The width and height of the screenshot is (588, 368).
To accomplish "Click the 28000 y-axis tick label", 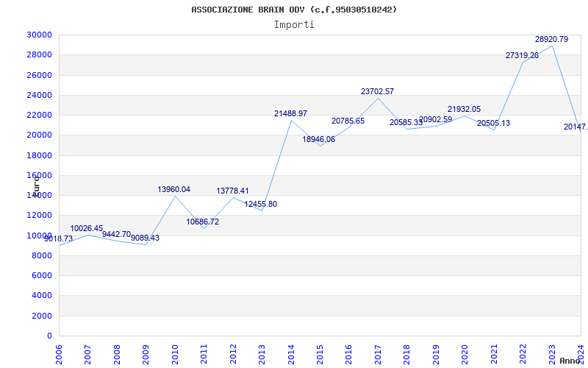I will [40, 54].
